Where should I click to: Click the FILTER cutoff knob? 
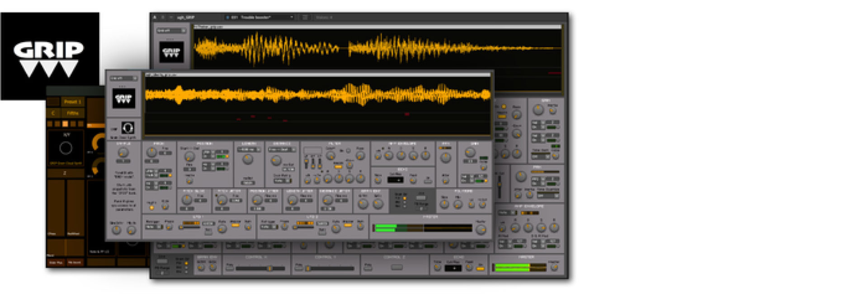pyautogui.click(x=330, y=155)
